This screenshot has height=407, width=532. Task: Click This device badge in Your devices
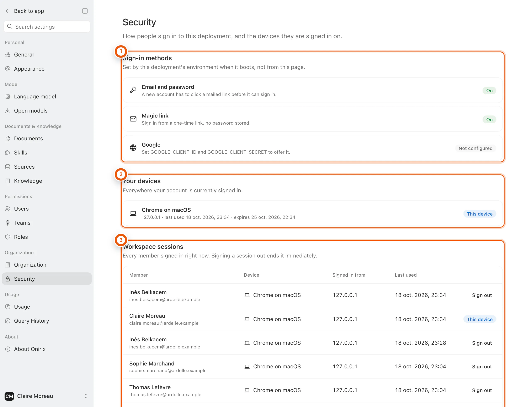(x=480, y=214)
